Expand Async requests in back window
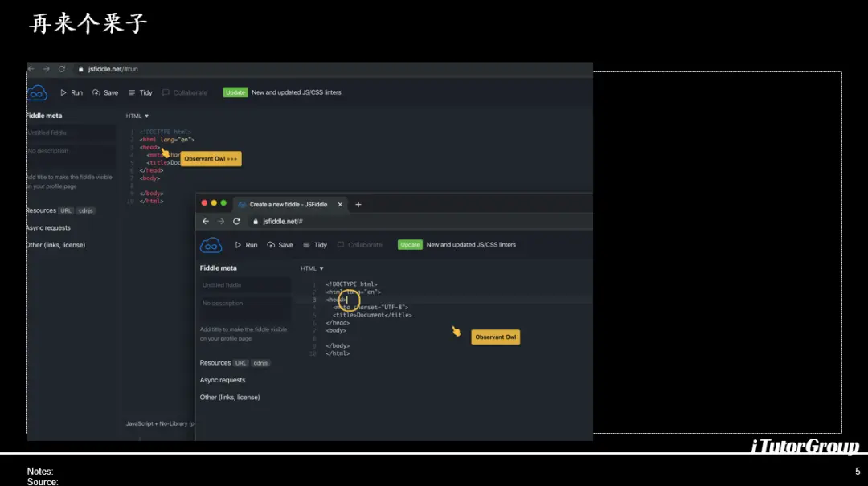 coord(49,228)
